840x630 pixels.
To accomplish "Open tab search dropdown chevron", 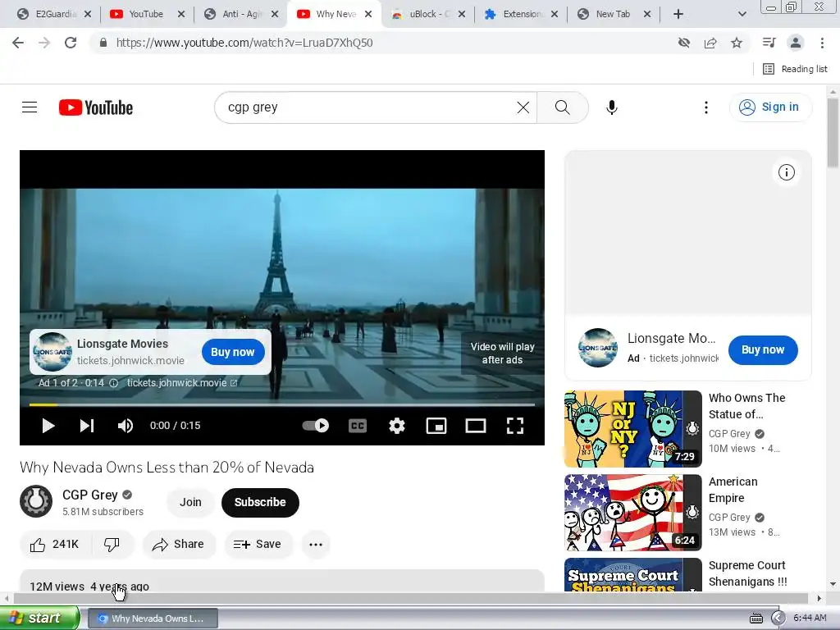I will (742, 15).
